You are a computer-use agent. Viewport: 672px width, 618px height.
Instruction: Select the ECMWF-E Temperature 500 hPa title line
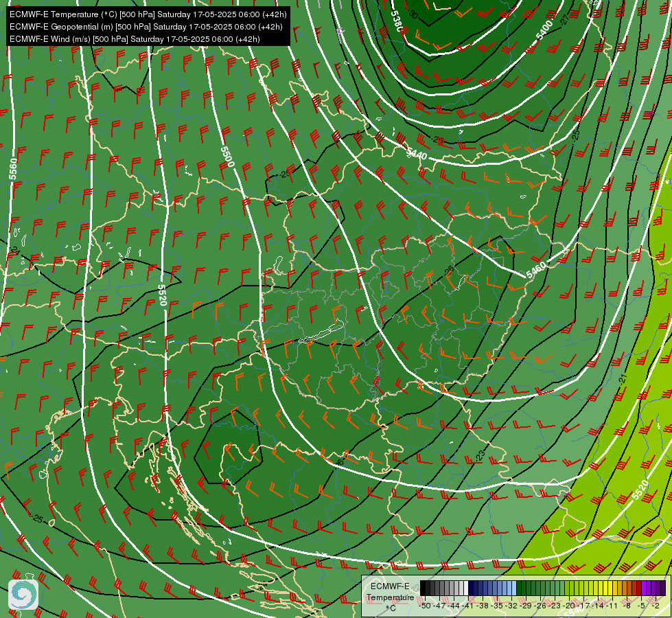(148, 14)
